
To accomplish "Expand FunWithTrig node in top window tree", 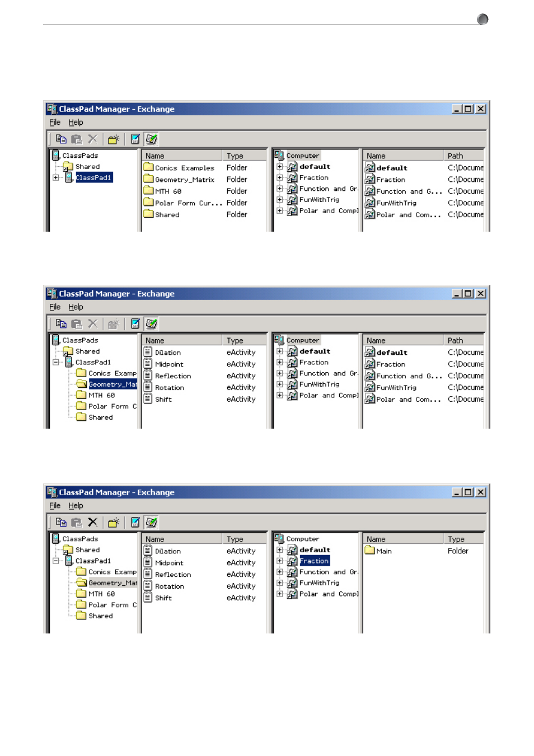I will [x=279, y=199].
